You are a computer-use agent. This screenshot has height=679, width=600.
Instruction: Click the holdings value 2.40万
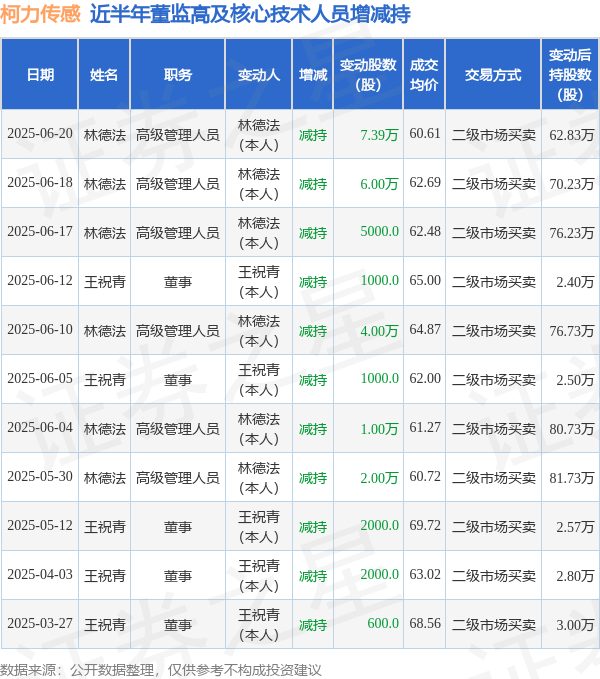[575, 281]
